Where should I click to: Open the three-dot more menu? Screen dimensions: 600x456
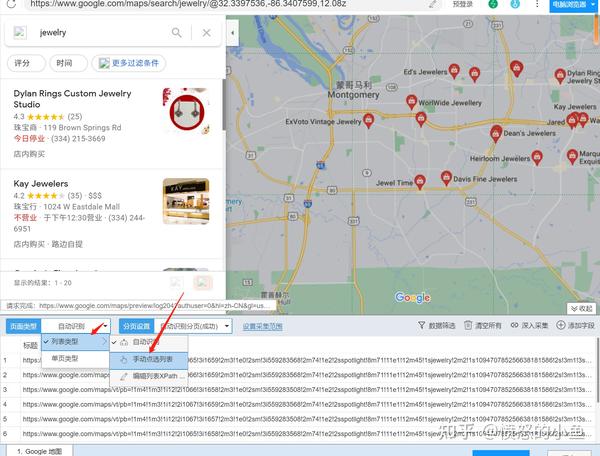537,4
